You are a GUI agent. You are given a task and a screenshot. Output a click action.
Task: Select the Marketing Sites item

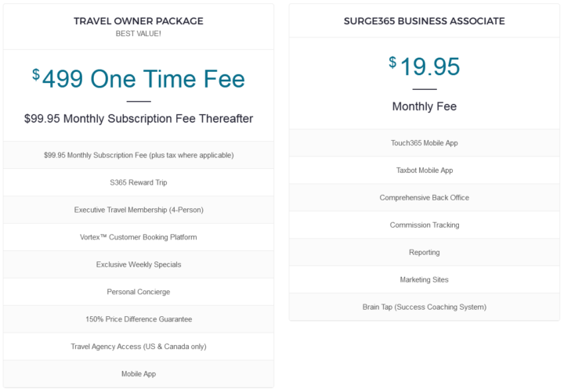point(424,279)
